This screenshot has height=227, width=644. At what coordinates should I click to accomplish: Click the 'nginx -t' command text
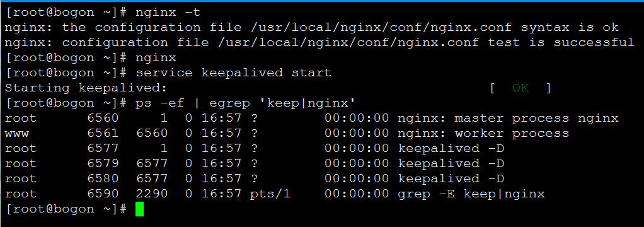click(168, 13)
